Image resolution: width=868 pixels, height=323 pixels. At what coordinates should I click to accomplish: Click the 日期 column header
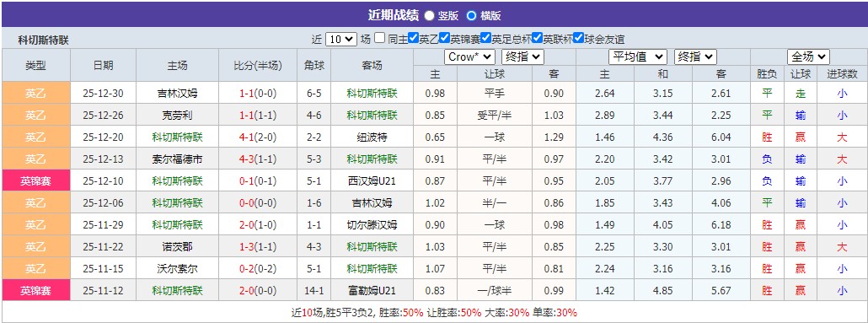[x=103, y=66]
